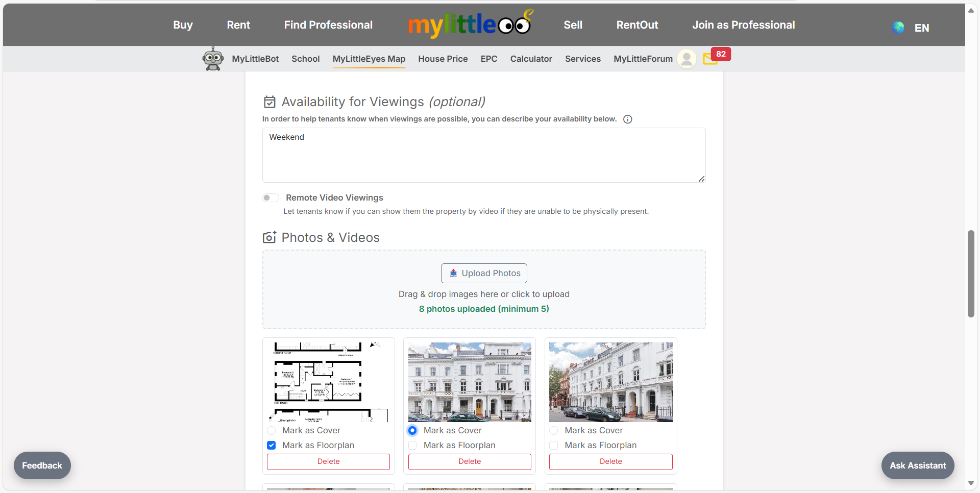Viewport: 980px width, 493px height.
Task: Click the globe language icon
Action: [x=898, y=28]
